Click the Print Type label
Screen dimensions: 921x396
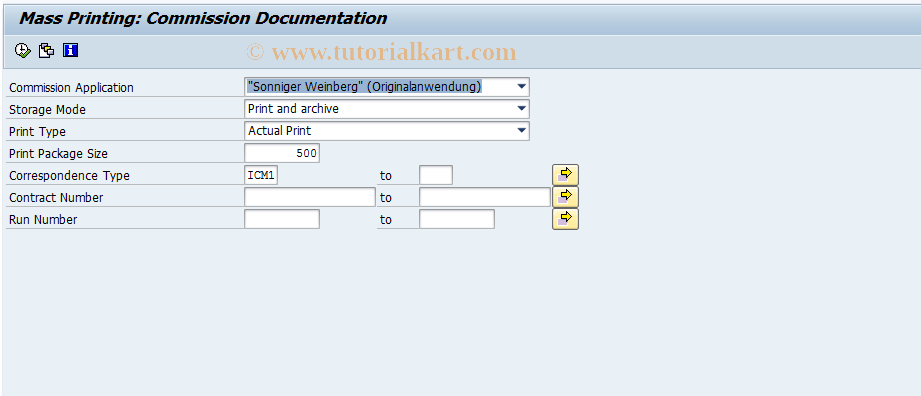pos(37,132)
